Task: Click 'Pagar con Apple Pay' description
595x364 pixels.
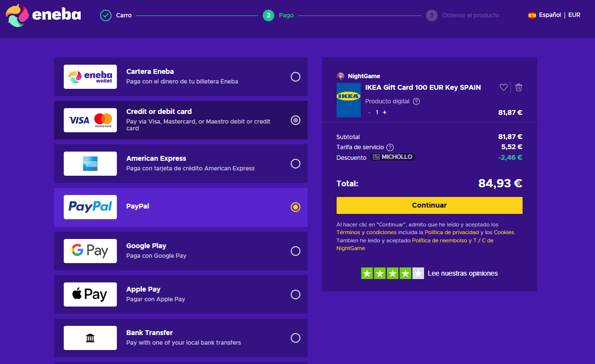Action: pos(156,299)
